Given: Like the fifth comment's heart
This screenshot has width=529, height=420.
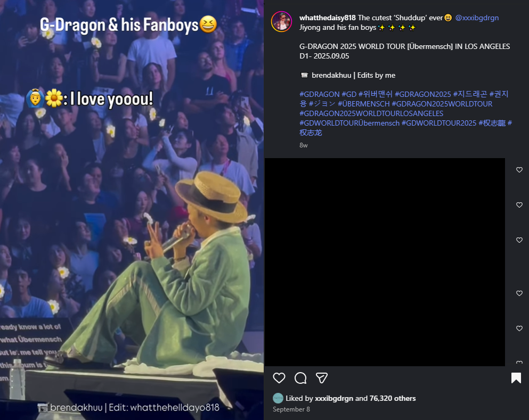Looking at the screenshot, I should tap(519, 328).
